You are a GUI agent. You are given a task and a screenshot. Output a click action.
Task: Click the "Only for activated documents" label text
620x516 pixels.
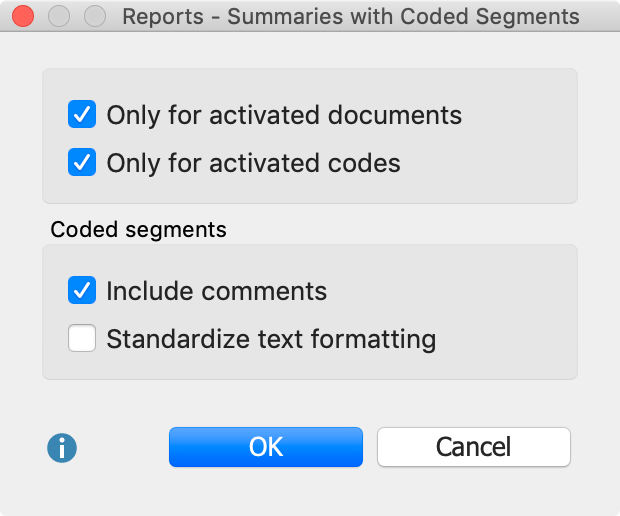tap(284, 115)
